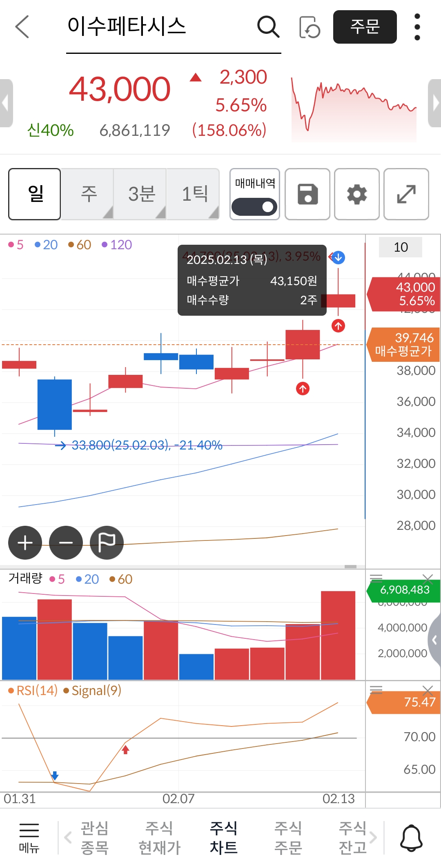Zoom in chart with plus circle button
This screenshot has height=868, width=441.
click(x=25, y=543)
